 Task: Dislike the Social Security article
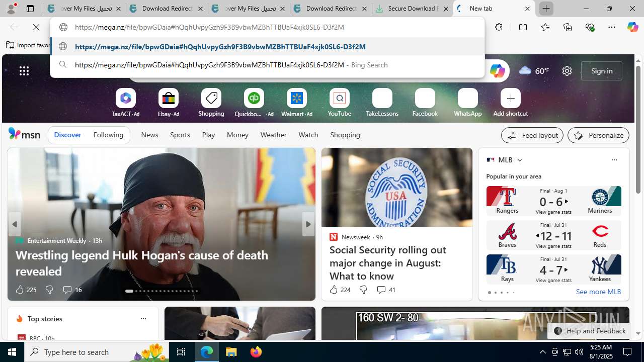click(x=363, y=290)
